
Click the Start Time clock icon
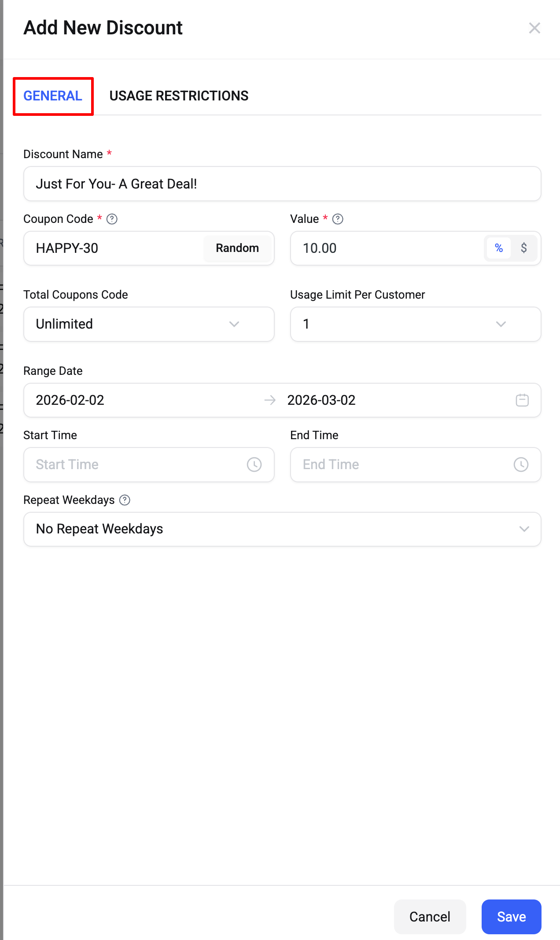pyautogui.click(x=254, y=465)
